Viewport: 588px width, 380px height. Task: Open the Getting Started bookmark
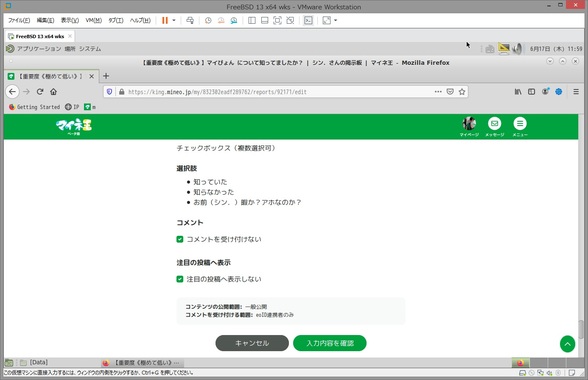point(34,107)
